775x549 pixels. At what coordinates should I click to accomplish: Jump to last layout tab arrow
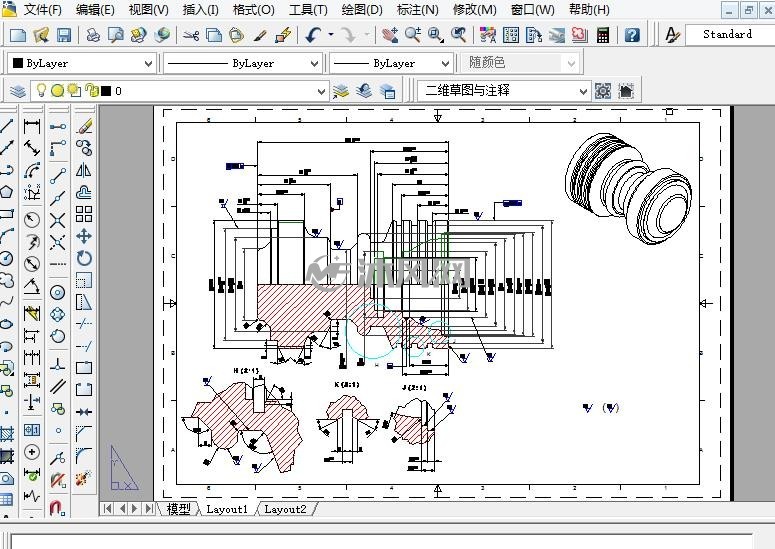point(149,508)
